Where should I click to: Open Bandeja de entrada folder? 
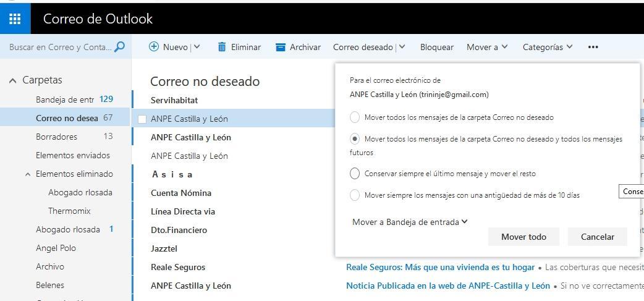coord(66,100)
